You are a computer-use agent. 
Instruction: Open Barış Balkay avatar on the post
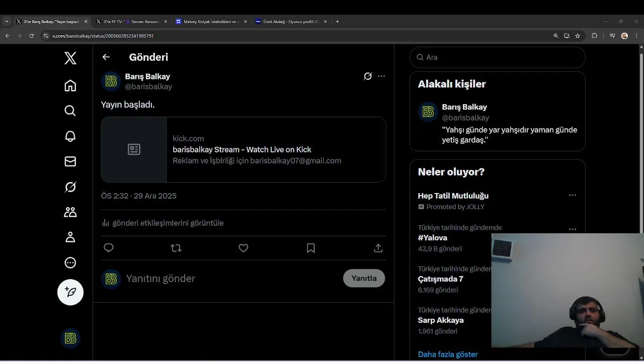tap(111, 81)
